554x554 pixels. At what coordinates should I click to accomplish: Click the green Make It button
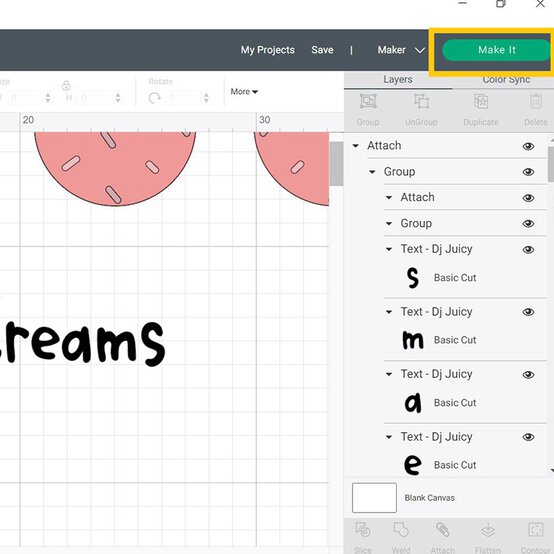point(496,50)
